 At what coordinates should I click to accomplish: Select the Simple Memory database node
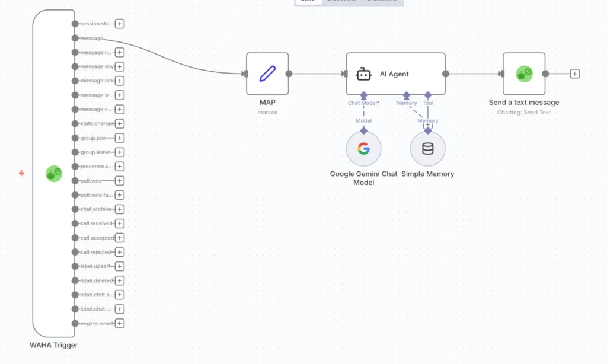click(x=427, y=149)
